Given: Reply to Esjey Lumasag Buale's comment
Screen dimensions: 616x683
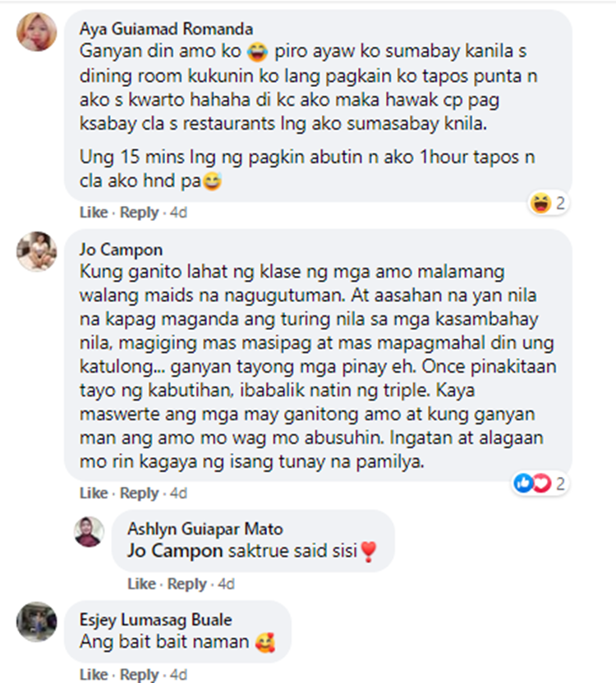Looking at the screenshot, I should pyautogui.click(x=139, y=674).
